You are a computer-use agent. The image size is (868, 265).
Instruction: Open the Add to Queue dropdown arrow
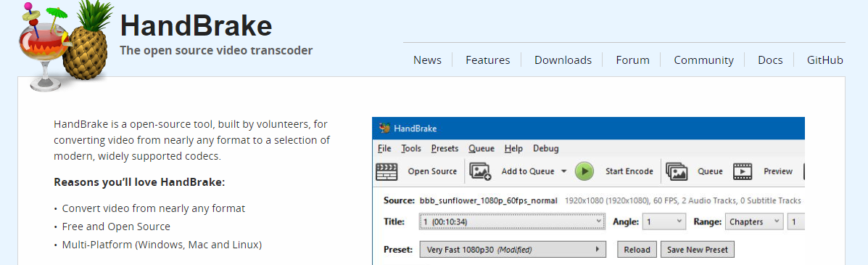point(564,171)
